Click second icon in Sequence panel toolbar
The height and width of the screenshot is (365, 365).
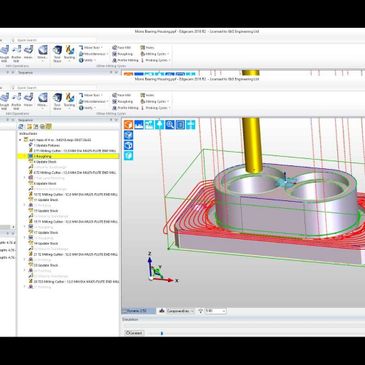coord(29,127)
